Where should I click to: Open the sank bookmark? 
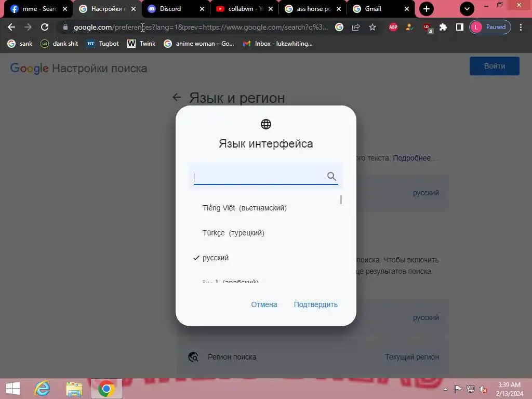click(20, 44)
